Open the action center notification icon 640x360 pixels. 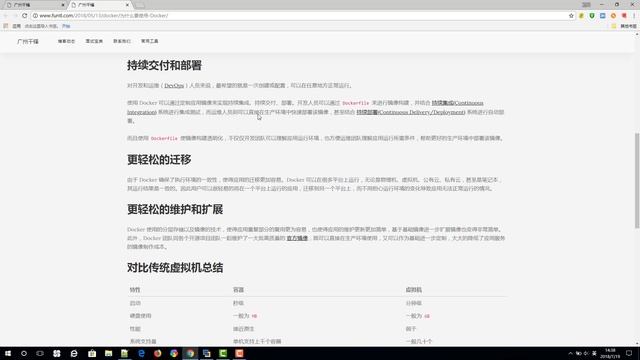coord(629,353)
